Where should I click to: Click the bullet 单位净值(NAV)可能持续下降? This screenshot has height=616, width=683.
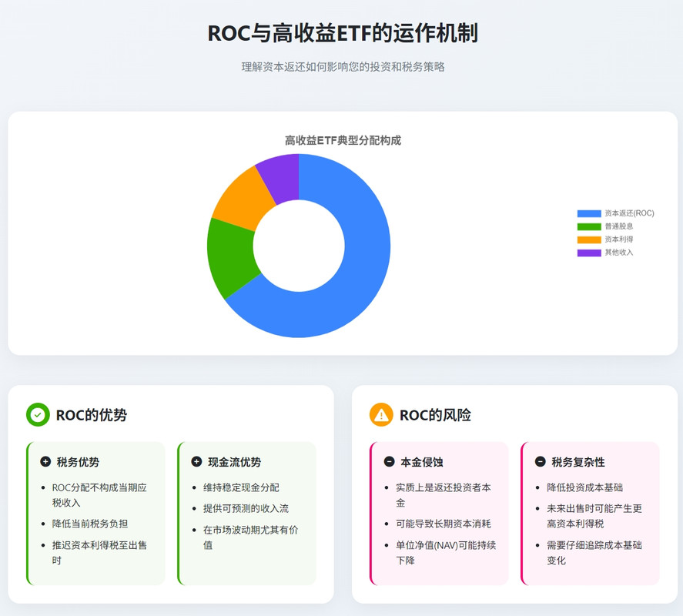tap(446, 552)
